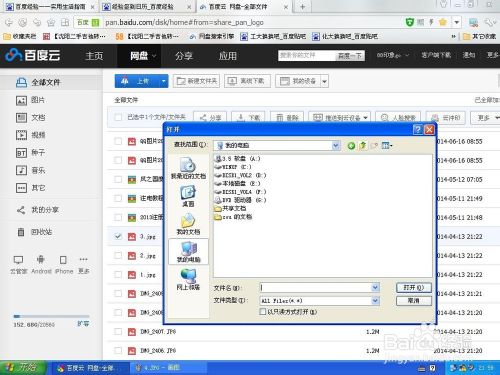Check the 2.jpg file checkbox
This screenshot has height=375, width=500.
pyautogui.click(x=118, y=256)
